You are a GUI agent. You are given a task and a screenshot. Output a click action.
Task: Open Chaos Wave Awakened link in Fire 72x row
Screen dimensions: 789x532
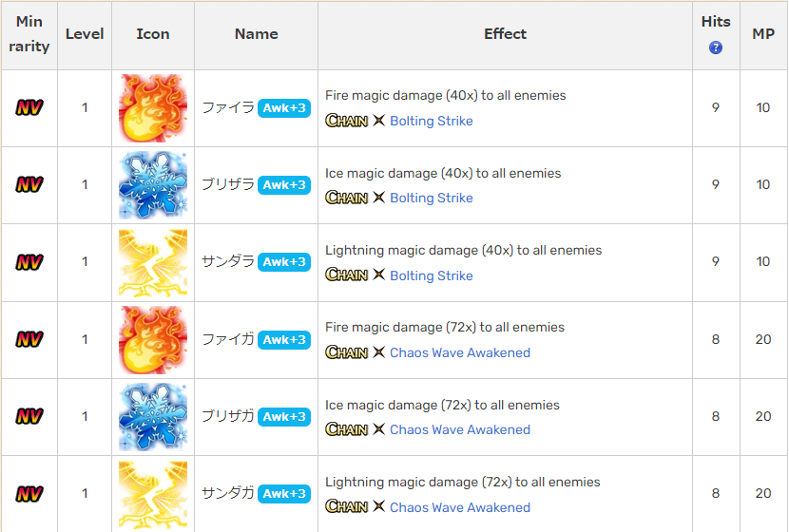pyautogui.click(x=460, y=352)
